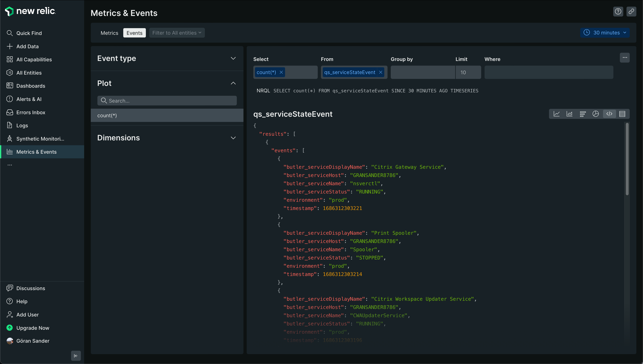
Task: Select the line chart visualization icon
Action: click(557, 114)
